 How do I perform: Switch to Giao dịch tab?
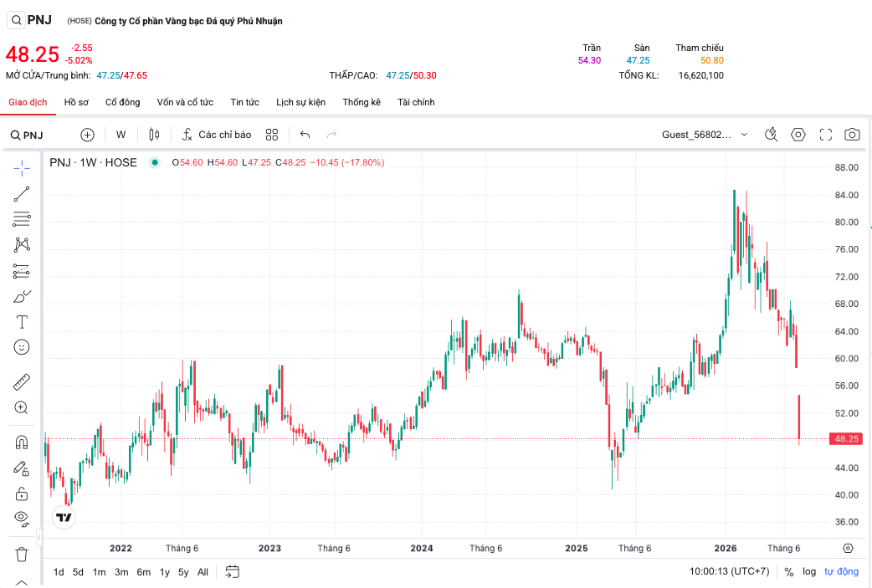tap(28, 102)
